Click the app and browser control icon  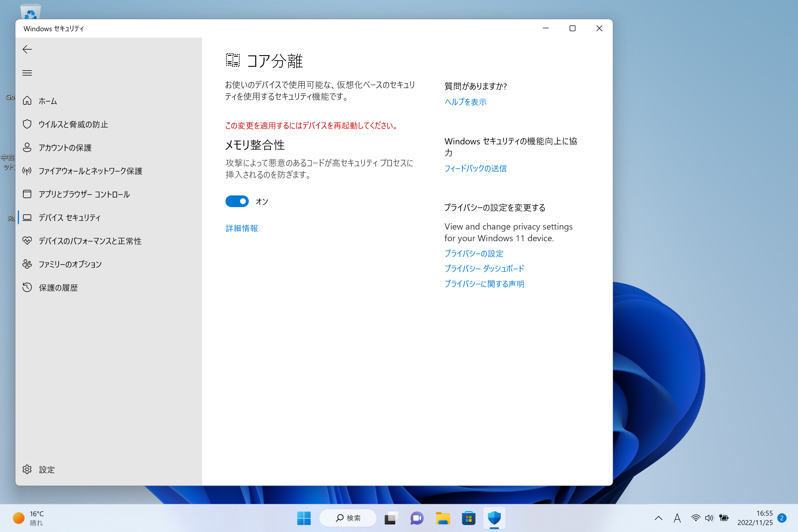pyautogui.click(x=27, y=194)
